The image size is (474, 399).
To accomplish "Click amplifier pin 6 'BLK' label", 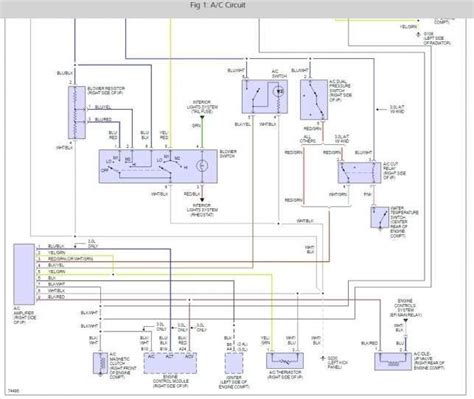I will pos(52,278).
